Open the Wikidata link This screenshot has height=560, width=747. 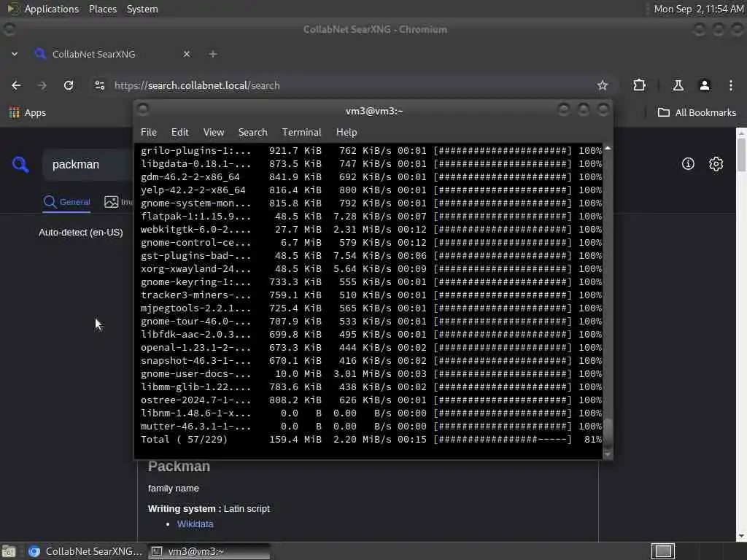click(x=196, y=524)
